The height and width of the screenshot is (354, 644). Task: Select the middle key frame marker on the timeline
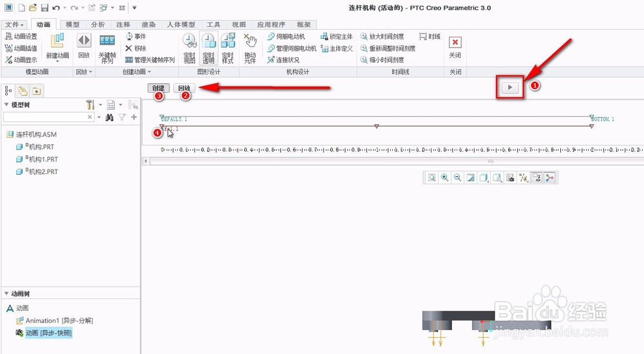pos(377,126)
